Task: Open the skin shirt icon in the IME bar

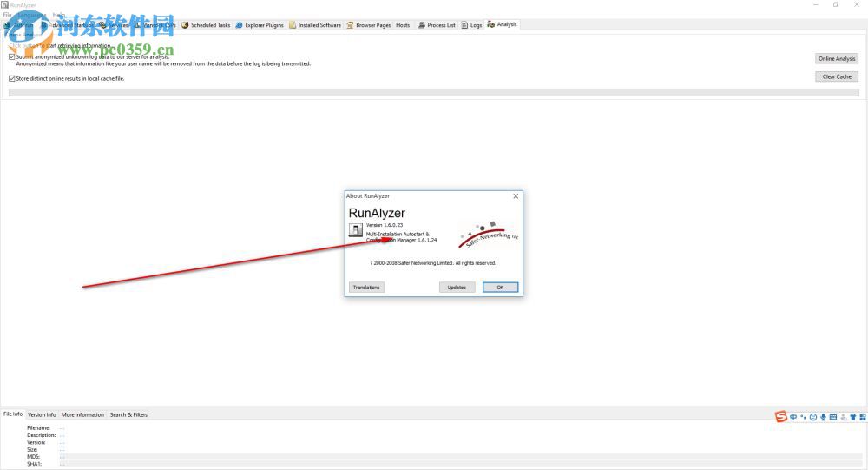Action: [853, 417]
